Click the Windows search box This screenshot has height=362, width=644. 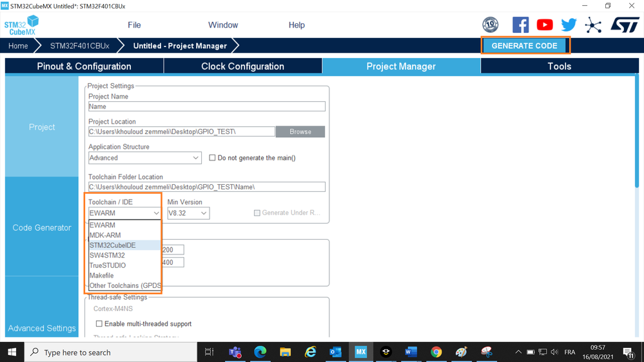pyautogui.click(x=111, y=352)
